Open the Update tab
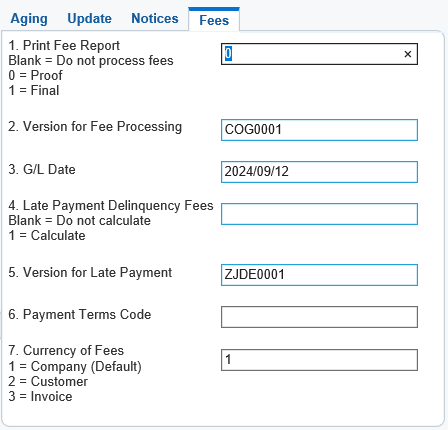The width and height of the screenshot is (448, 430). (89, 18)
